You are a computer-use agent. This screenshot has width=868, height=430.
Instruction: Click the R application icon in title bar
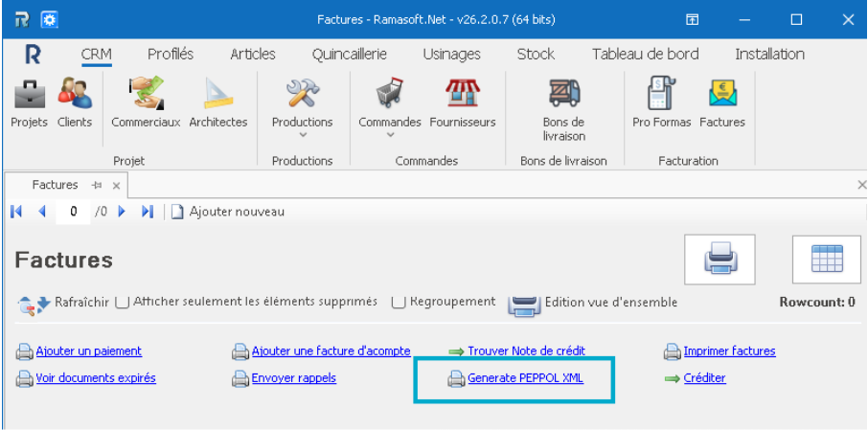(x=22, y=20)
